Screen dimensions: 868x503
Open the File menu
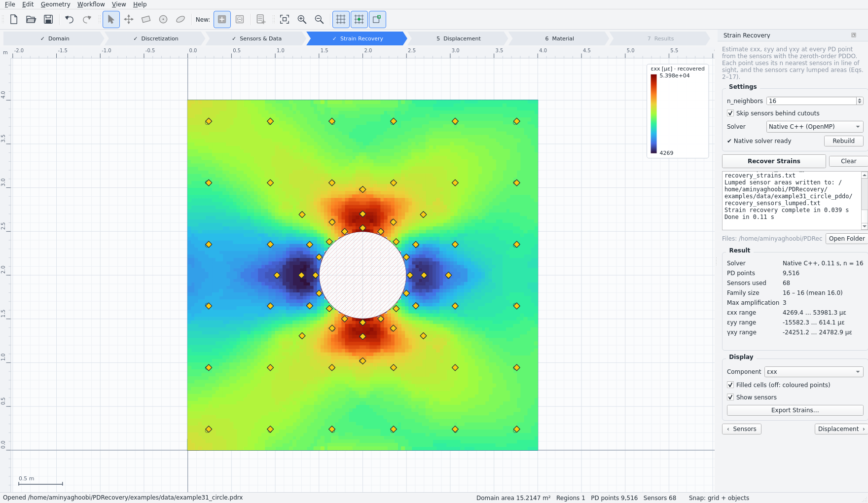[10, 4]
